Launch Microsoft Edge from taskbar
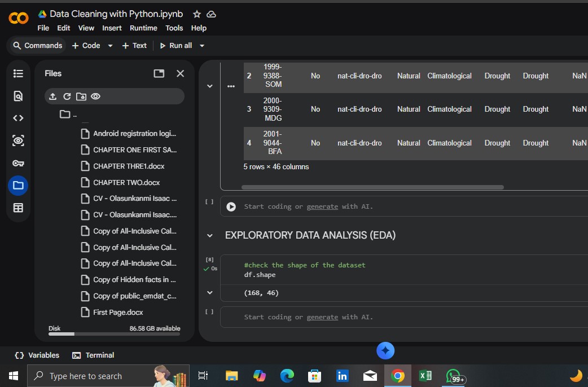This screenshot has height=387, width=588. [x=287, y=376]
